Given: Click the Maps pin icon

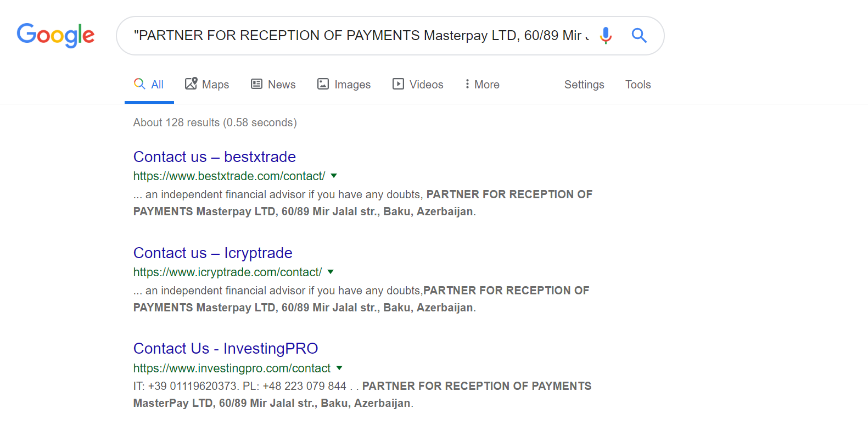Looking at the screenshot, I should click(191, 83).
